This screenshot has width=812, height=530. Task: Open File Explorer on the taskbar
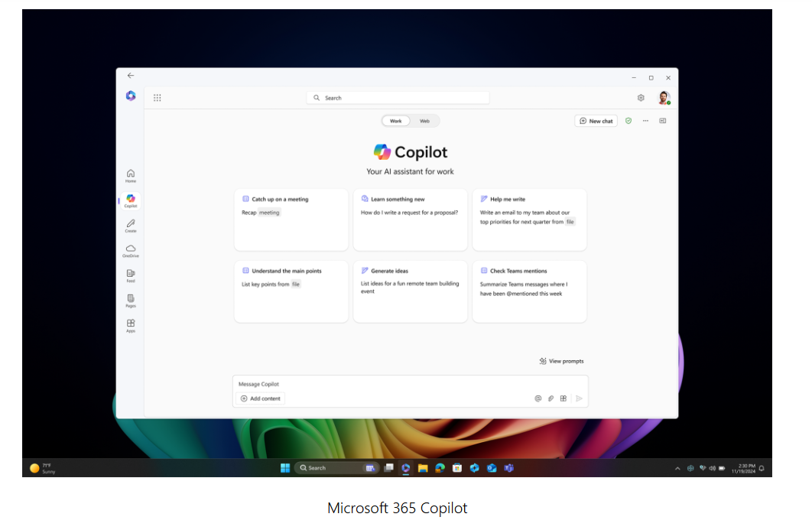tap(423, 468)
